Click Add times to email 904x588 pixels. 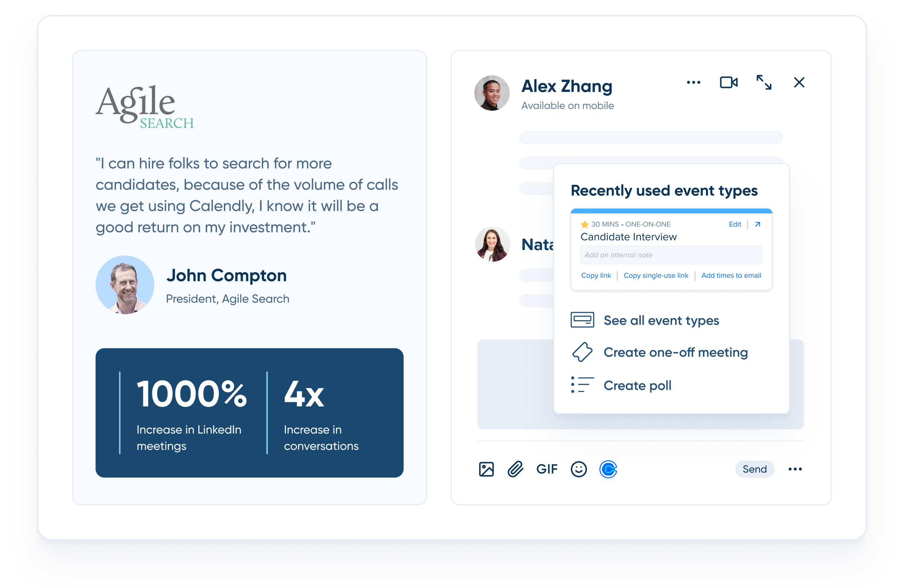point(731,276)
